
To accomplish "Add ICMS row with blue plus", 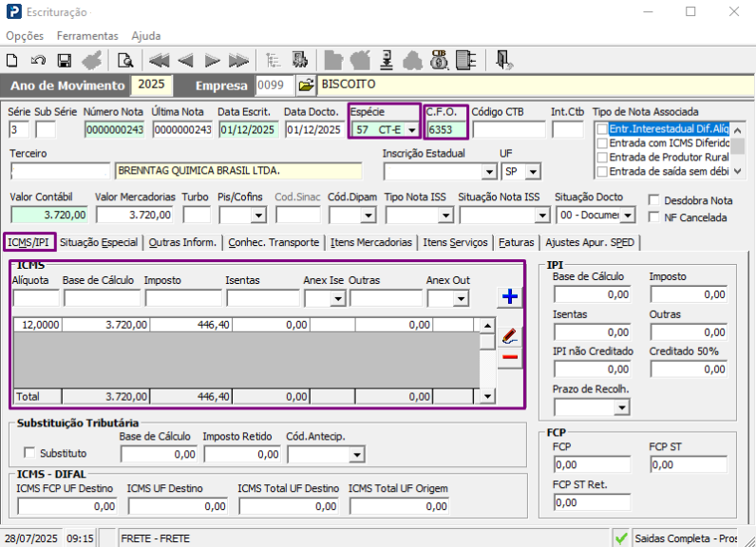I will click(510, 297).
